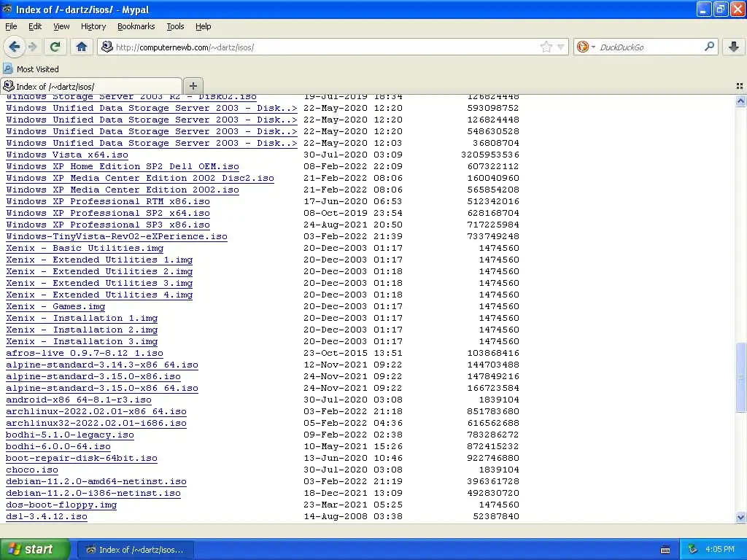Open Windows XP Professional SP3 x86.iso link
The image size is (747, 560).
[108, 225]
